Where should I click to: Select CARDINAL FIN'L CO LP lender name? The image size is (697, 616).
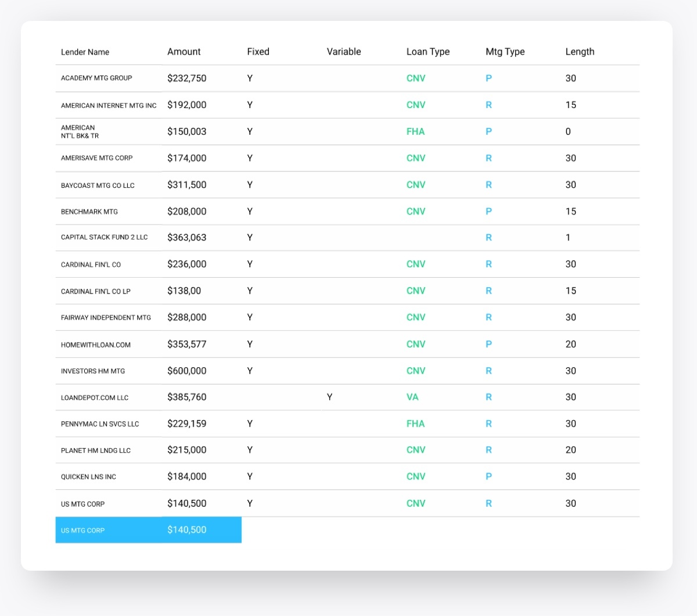click(95, 291)
